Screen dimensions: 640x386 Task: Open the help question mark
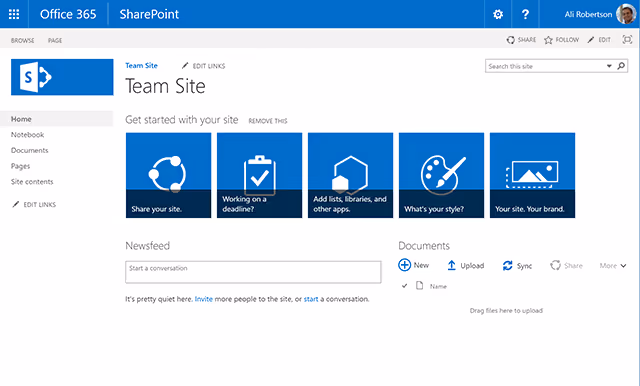point(525,14)
